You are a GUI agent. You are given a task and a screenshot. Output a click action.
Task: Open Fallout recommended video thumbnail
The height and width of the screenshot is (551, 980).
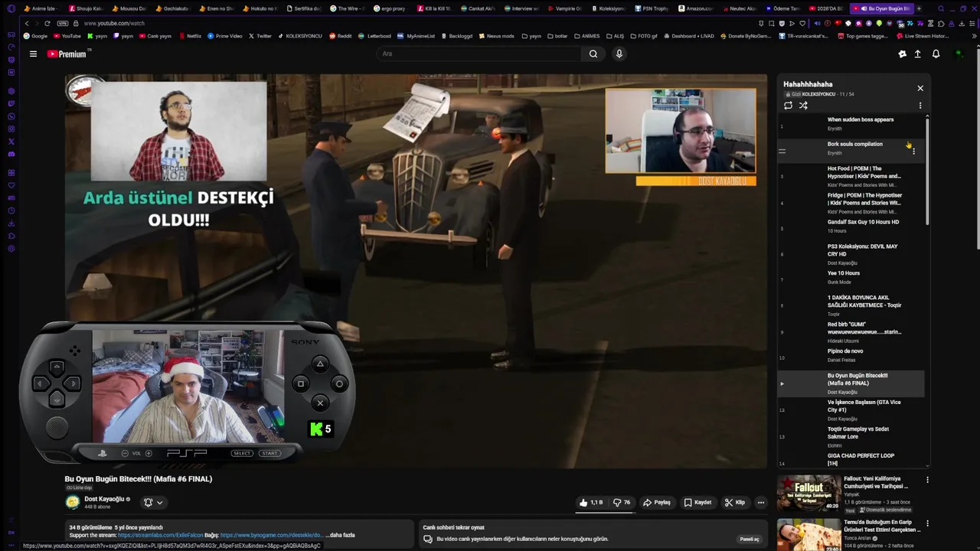pyautogui.click(x=808, y=493)
